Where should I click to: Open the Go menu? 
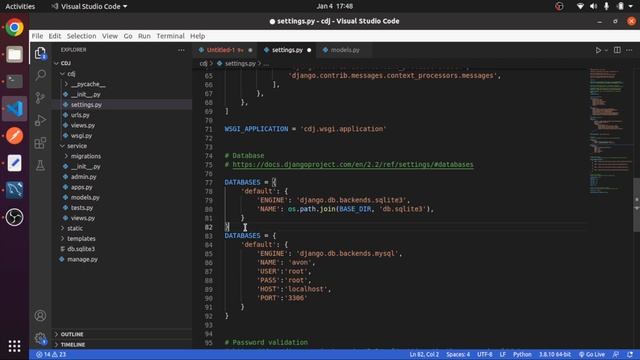(x=128, y=36)
